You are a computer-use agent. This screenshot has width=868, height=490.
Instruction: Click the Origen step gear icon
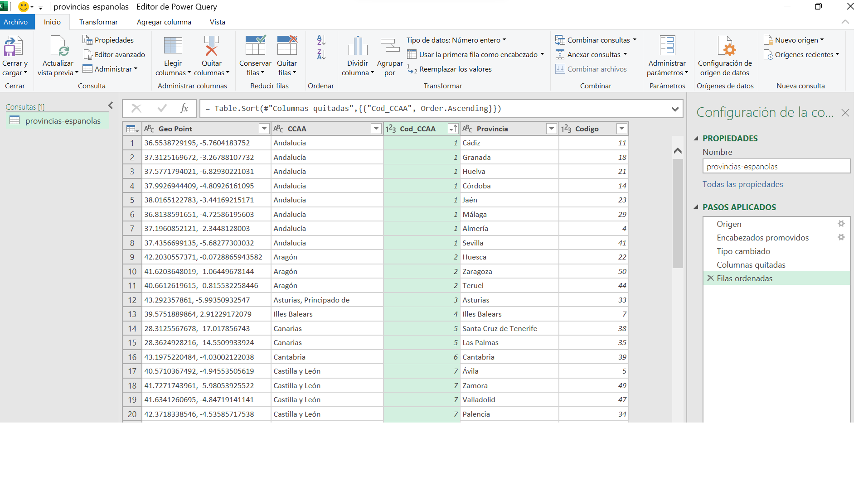(841, 224)
